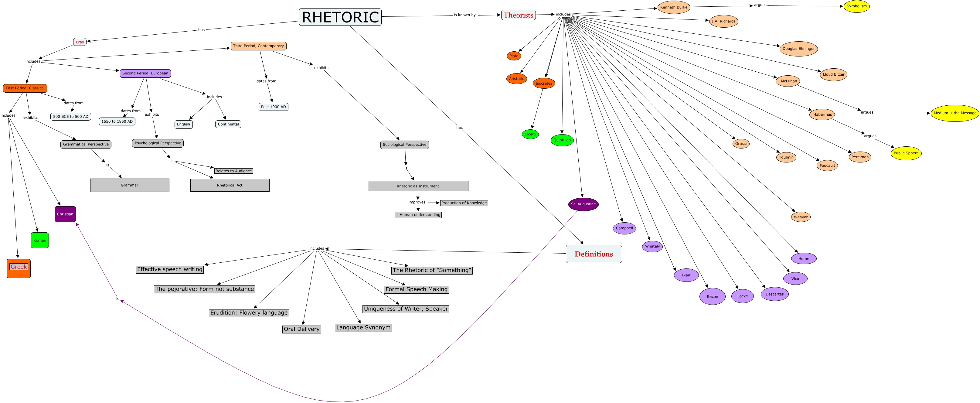
Task: Select the orange Greek node
Action: [19, 269]
